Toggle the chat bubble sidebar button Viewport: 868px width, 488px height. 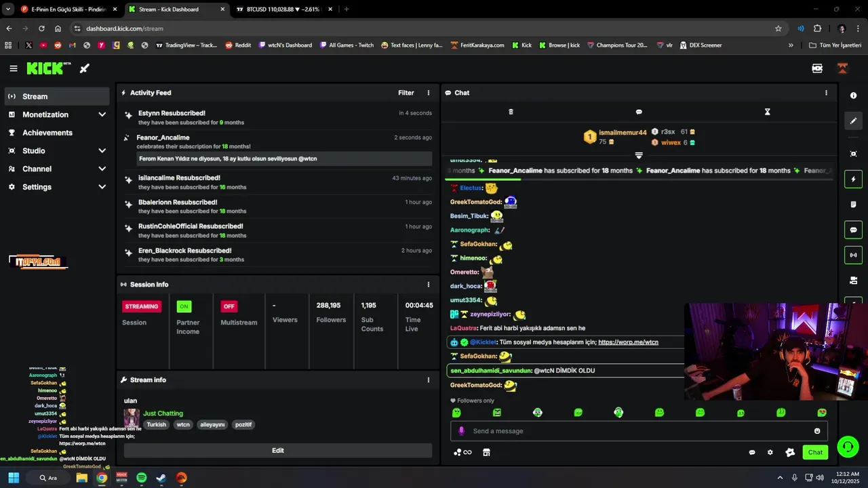point(853,230)
